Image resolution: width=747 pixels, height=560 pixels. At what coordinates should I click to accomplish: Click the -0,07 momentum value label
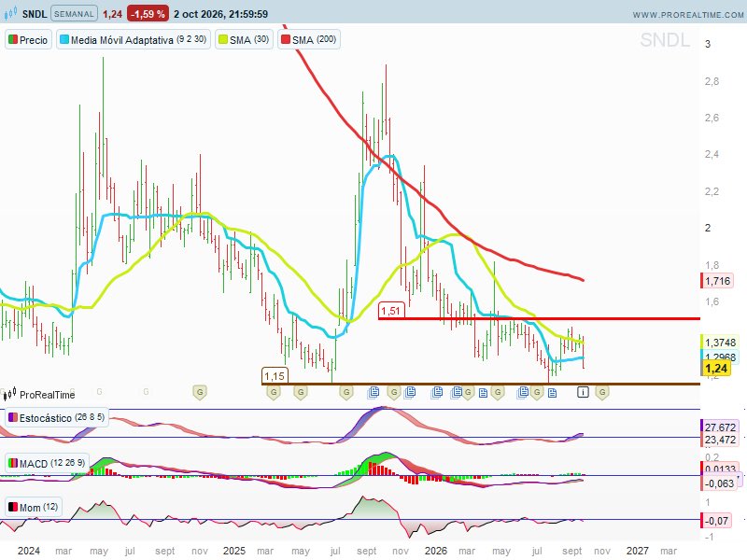click(716, 521)
